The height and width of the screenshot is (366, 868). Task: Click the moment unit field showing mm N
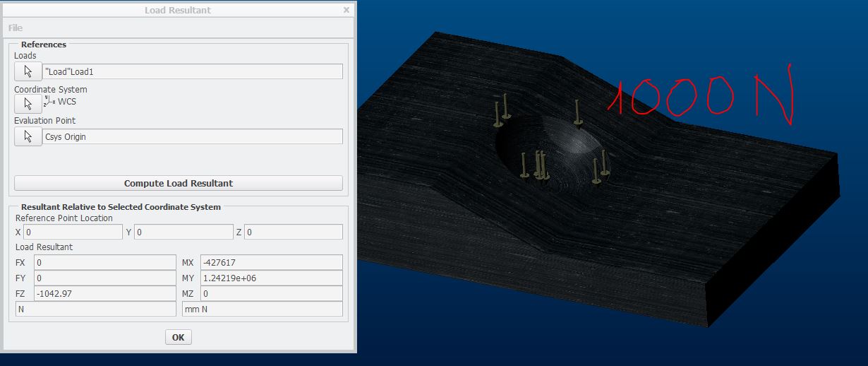(263, 309)
